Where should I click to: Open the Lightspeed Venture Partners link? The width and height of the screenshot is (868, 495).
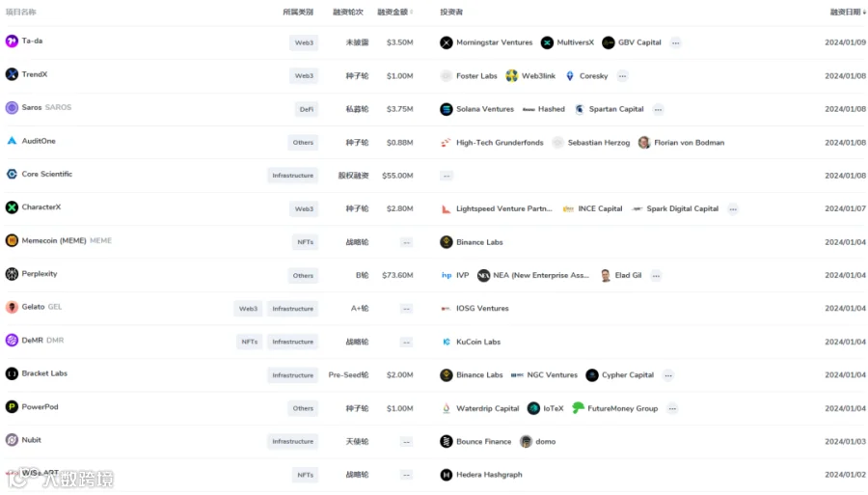[503, 208]
